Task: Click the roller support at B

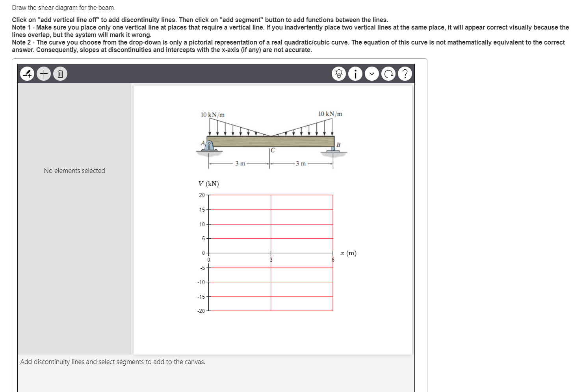Action: click(x=333, y=148)
